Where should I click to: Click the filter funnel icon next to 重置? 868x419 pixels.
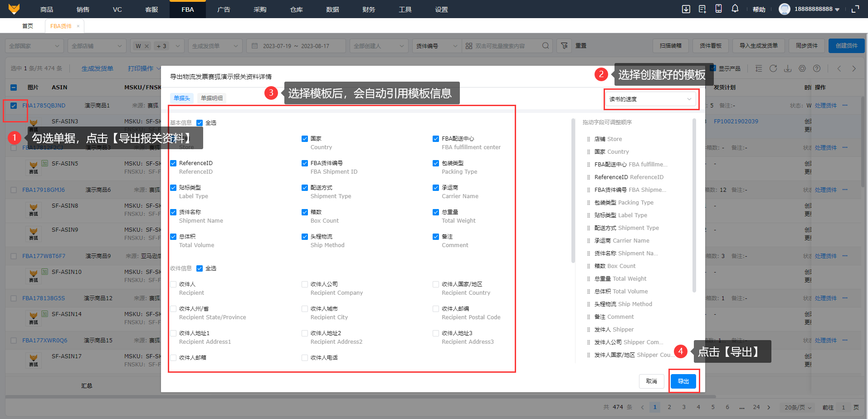coord(564,46)
